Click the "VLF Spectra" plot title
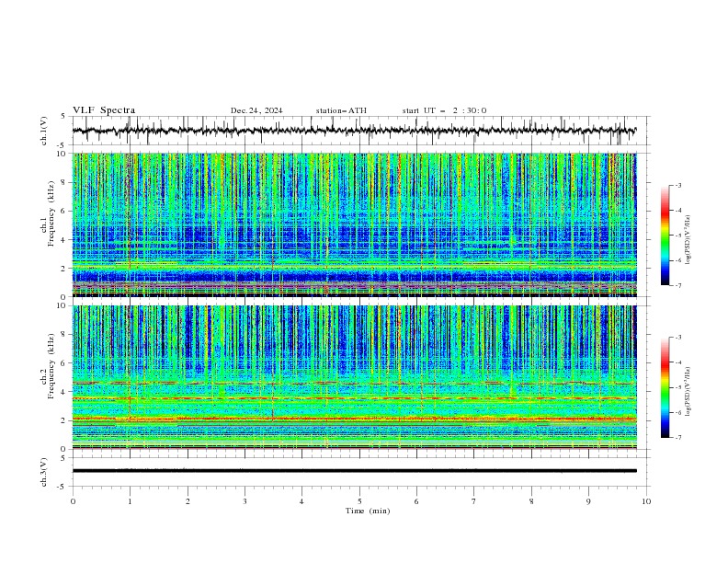The width and height of the screenshot is (728, 563). (x=104, y=110)
